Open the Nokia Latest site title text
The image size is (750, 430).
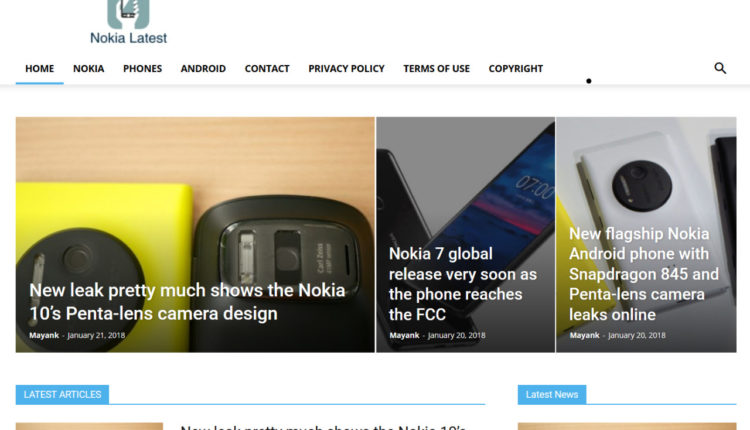(129, 38)
